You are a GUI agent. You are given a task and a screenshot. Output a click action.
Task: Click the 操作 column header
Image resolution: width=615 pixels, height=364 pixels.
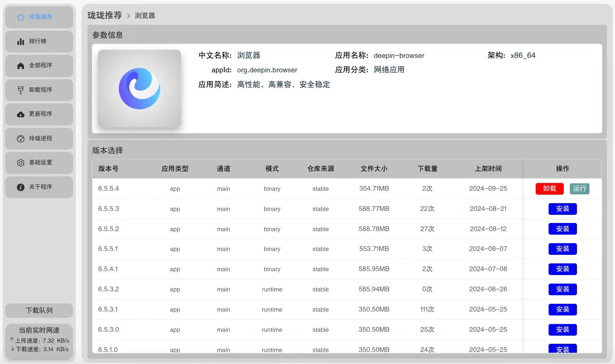point(563,169)
